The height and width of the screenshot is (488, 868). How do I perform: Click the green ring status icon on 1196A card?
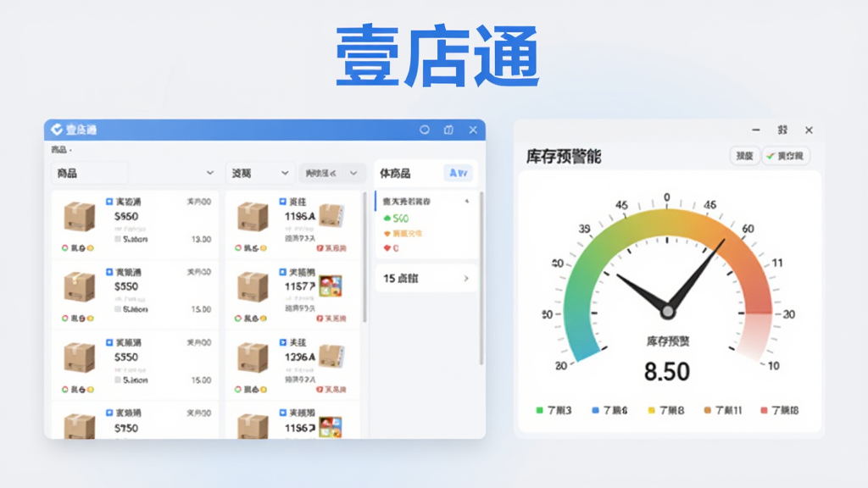(238, 248)
